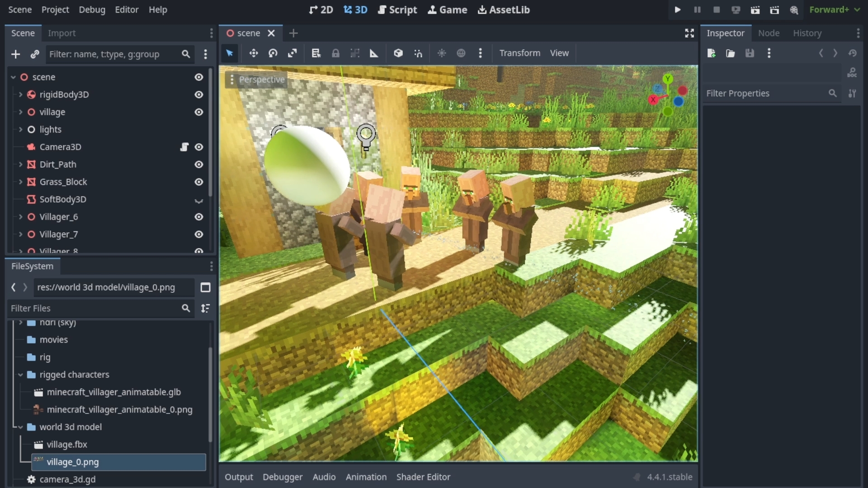The image size is (868, 488).
Task: Open sun and environment settings dots menu
Action: pos(481,53)
